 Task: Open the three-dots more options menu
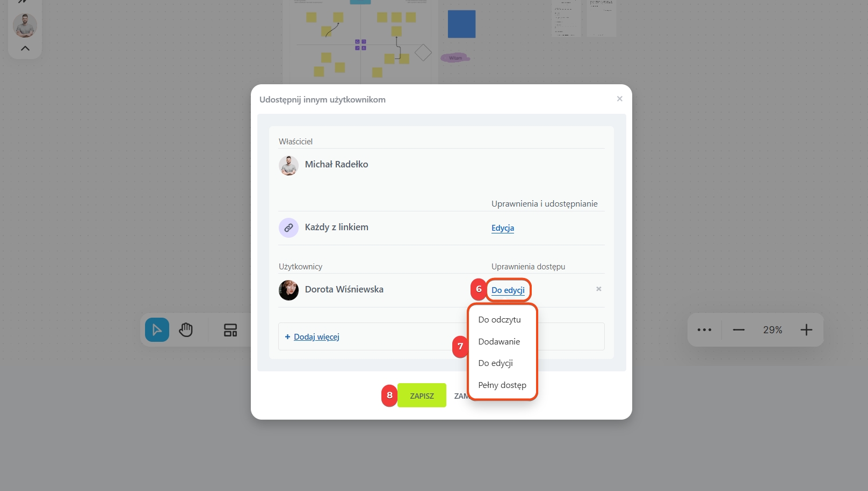click(x=704, y=329)
